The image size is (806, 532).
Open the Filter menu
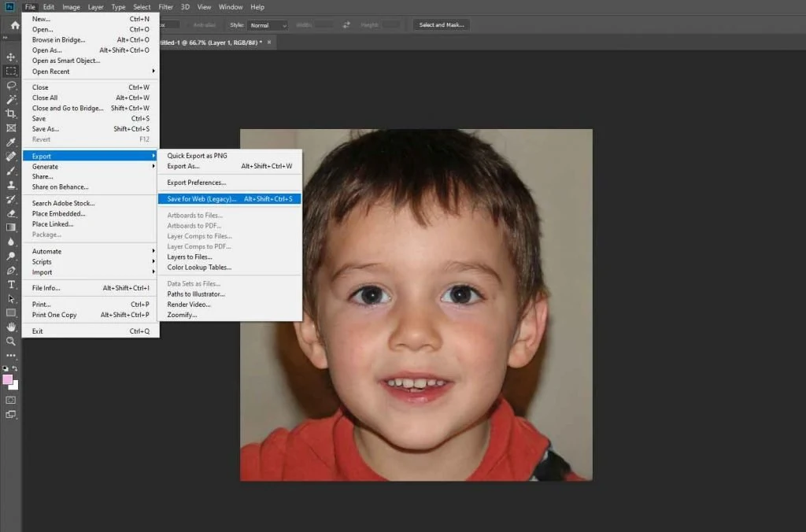165,7
